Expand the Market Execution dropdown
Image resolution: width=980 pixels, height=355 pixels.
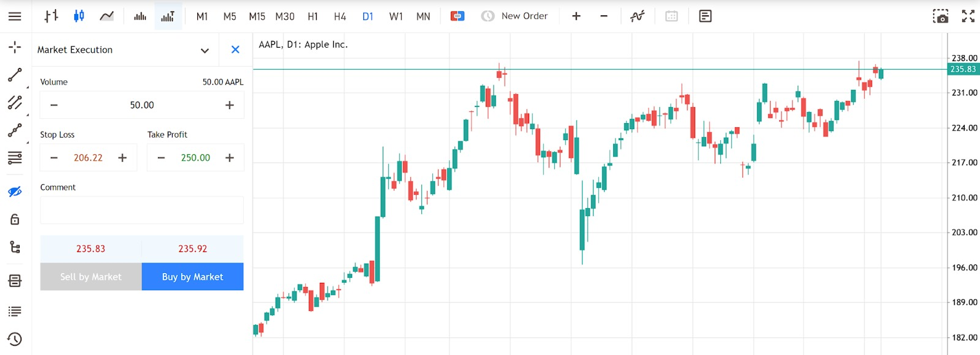[x=205, y=50]
